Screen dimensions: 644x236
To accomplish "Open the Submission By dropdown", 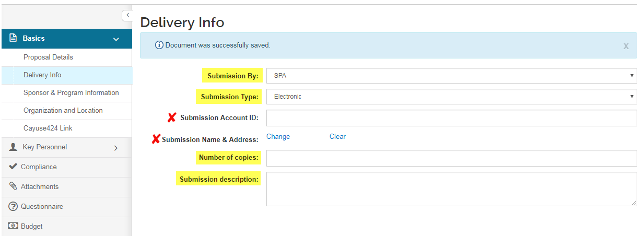I will [452, 76].
